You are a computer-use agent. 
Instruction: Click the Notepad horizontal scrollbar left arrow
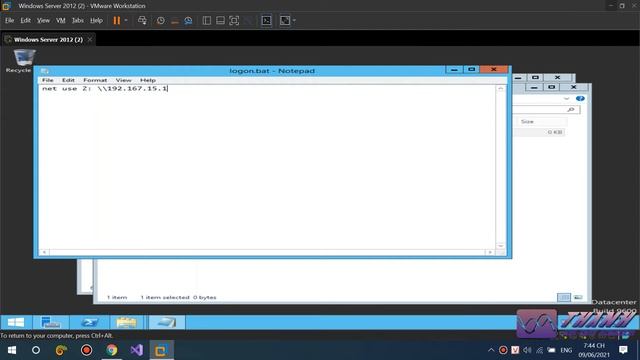[x=44, y=252]
